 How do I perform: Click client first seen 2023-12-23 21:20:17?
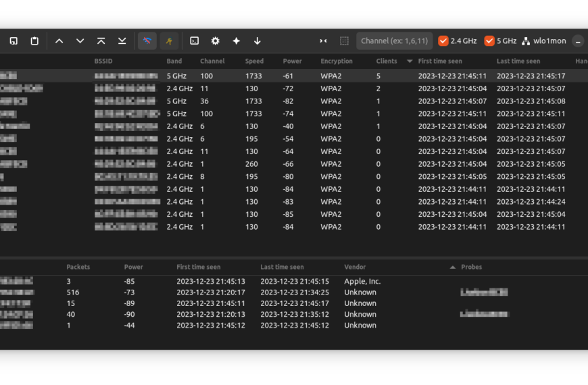point(211,292)
